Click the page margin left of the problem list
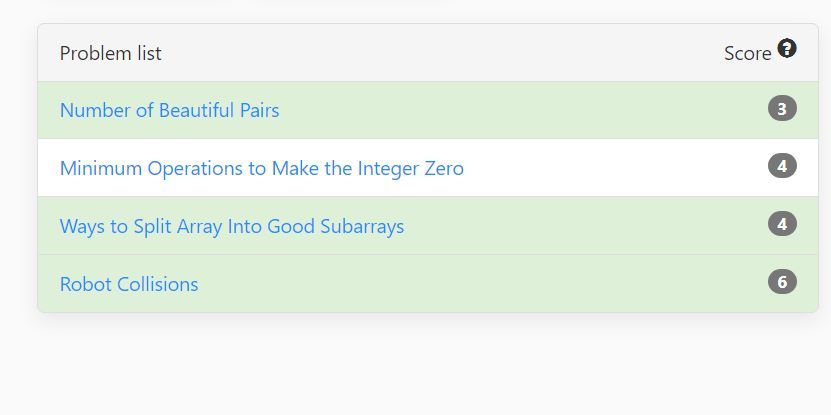This screenshot has width=831, height=415. pos(19,170)
